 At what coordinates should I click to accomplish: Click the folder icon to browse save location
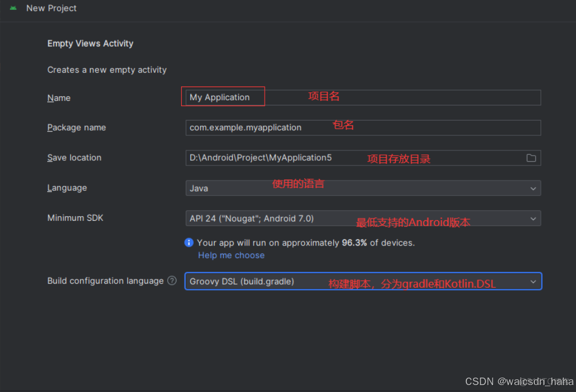pyautogui.click(x=531, y=157)
